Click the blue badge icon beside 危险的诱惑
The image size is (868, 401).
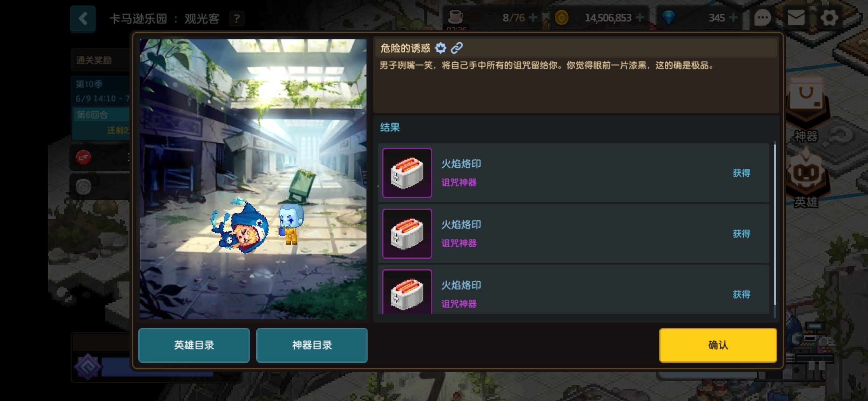click(441, 48)
